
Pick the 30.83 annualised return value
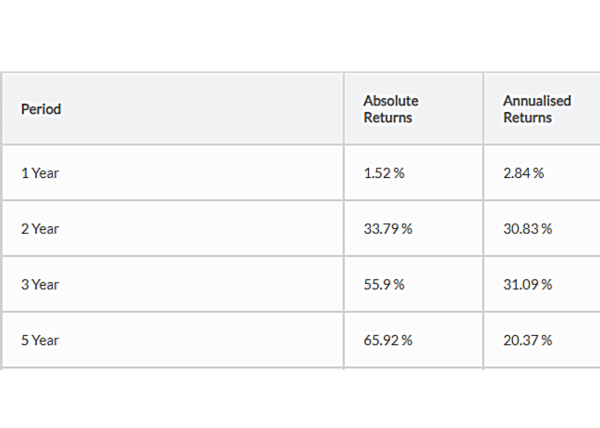coord(522,229)
